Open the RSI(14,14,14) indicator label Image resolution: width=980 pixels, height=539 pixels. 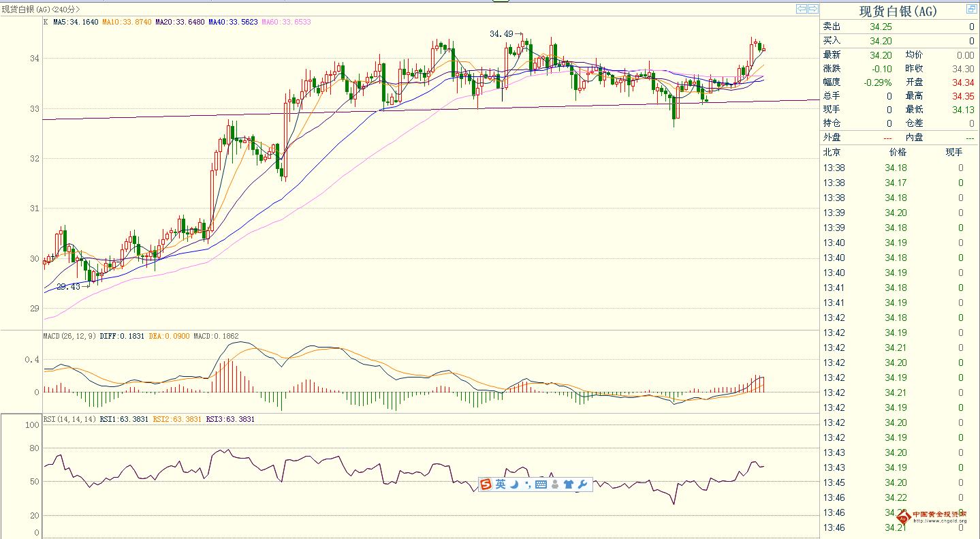click(x=69, y=419)
